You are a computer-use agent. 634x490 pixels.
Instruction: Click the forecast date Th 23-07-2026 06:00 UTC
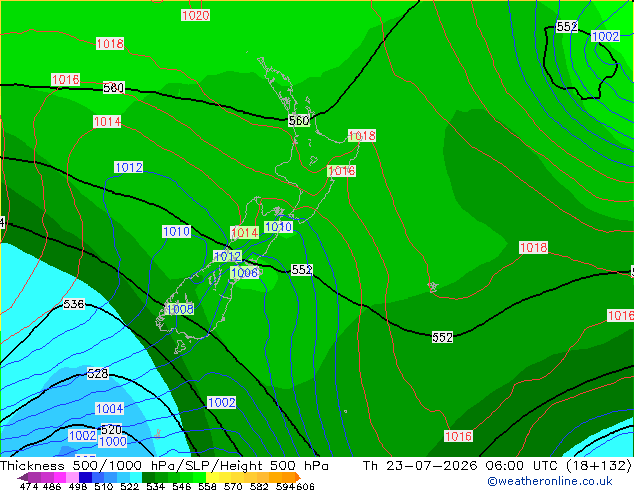[x=460, y=466]
